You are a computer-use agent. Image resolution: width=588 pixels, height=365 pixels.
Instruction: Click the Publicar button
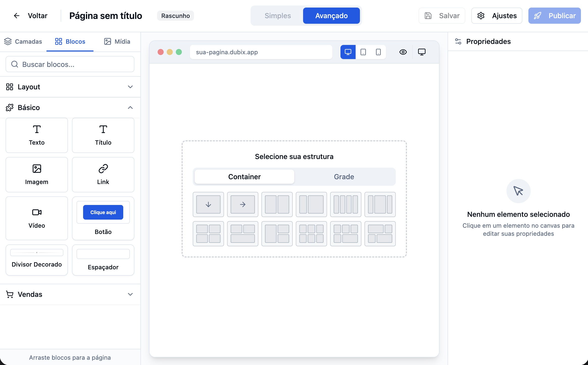tap(554, 16)
